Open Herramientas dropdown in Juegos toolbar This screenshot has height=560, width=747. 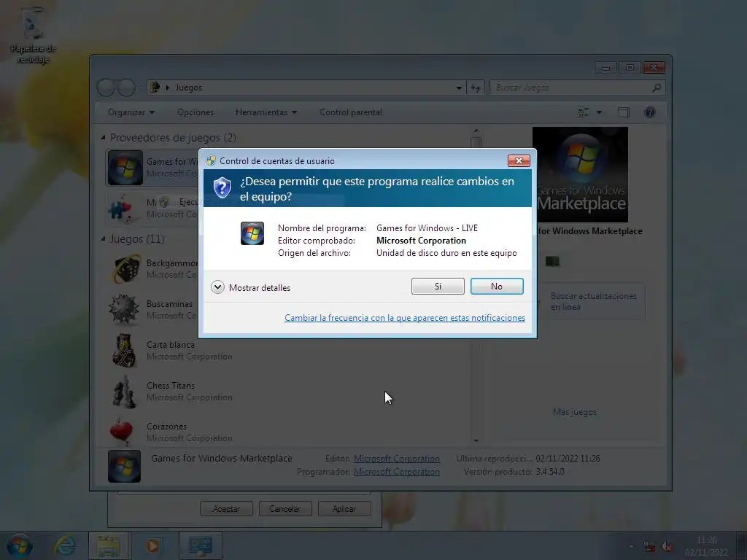[x=266, y=112]
